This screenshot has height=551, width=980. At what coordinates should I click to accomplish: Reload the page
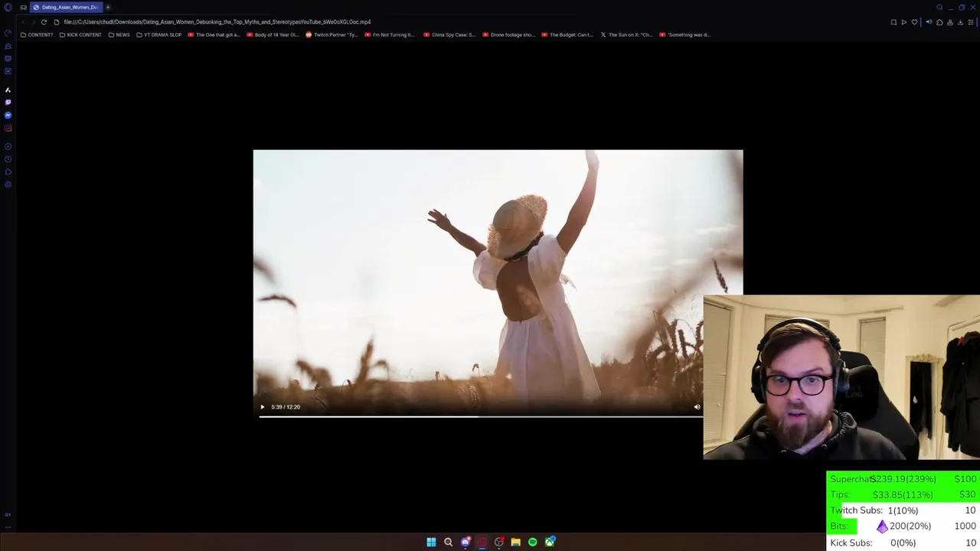[44, 22]
